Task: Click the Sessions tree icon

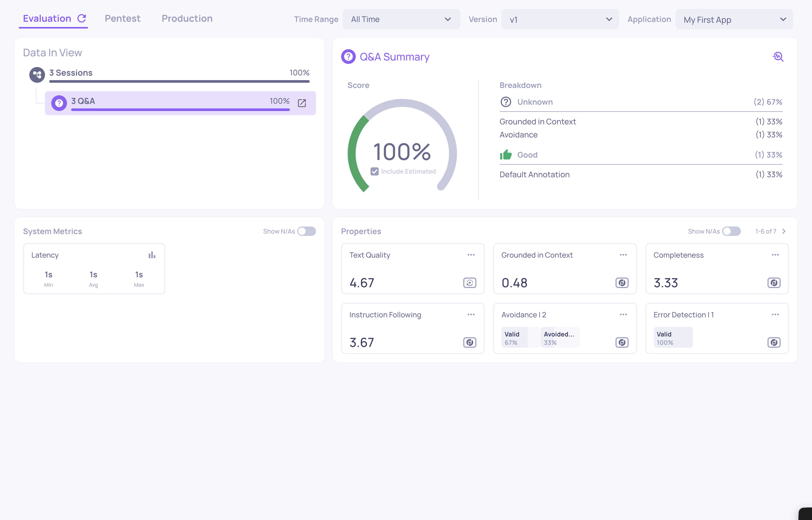Action: (x=37, y=75)
